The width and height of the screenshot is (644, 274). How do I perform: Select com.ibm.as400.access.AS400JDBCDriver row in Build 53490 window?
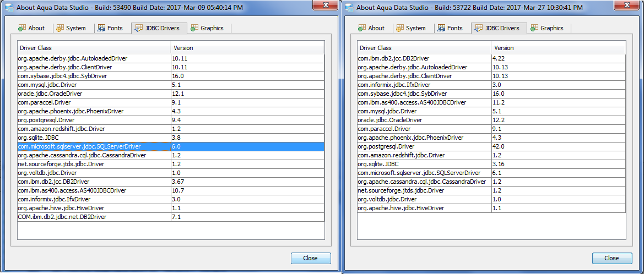coord(171,190)
